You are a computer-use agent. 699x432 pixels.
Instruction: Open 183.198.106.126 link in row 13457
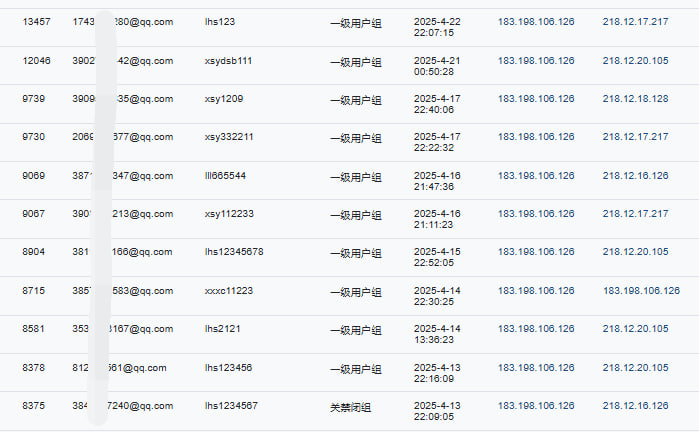(x=536, y=21)
